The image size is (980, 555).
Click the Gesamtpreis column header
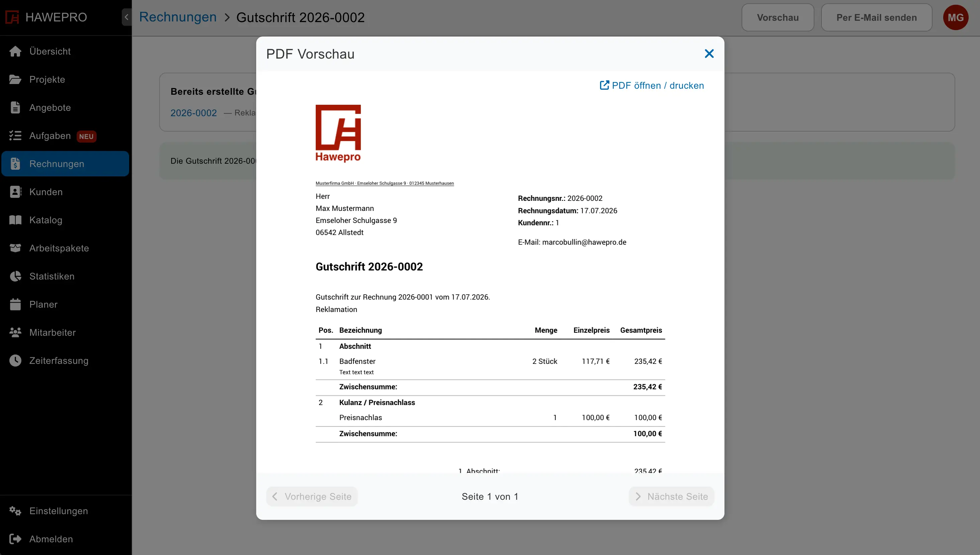[x=641, y=330]
